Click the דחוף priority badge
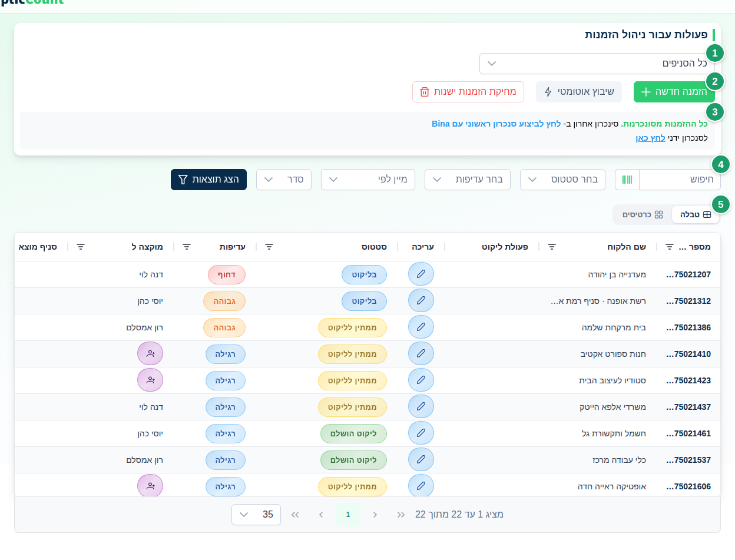 [x=227, y=274]
